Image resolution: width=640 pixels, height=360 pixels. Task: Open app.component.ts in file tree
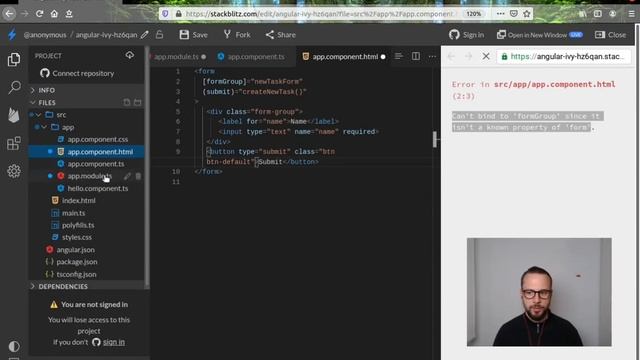click(x=96, y=164)
